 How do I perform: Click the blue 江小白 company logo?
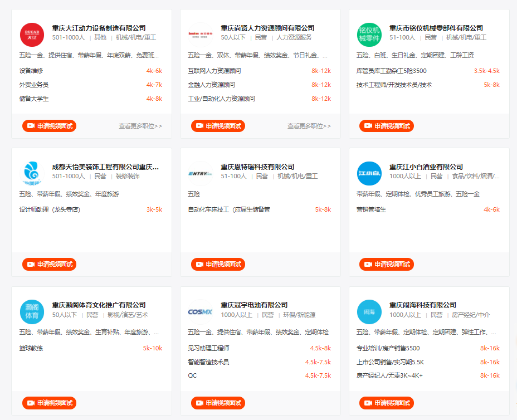tap(369, 173)
